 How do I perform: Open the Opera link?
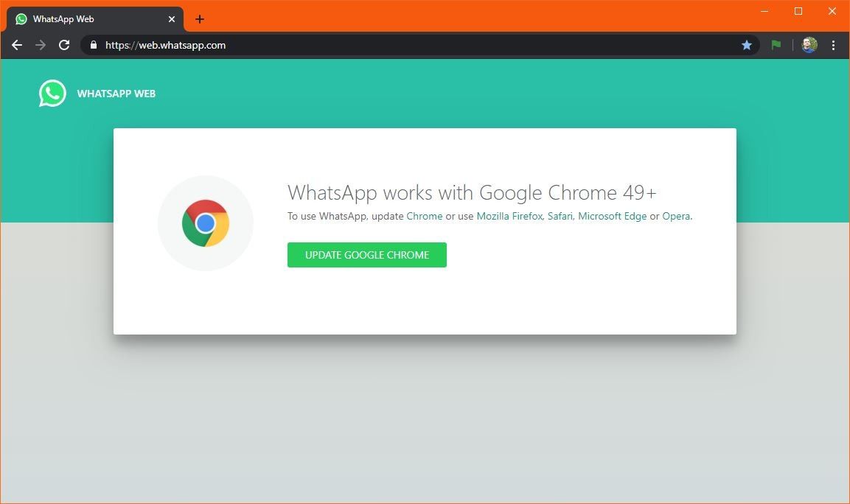(676, 216)
